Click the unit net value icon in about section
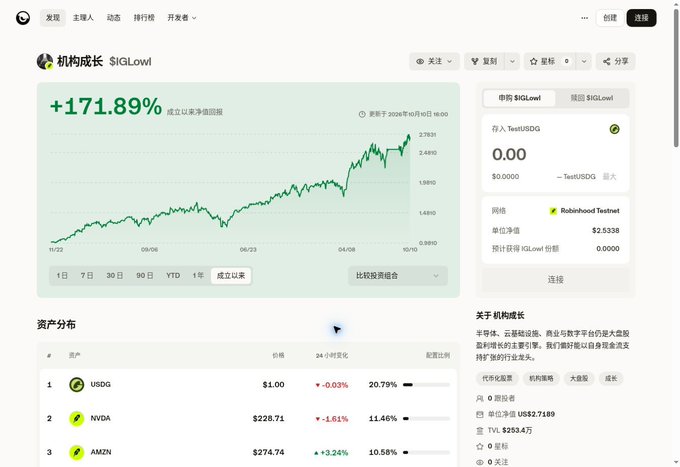Screen dimensions: 680x467 (480, 415)
